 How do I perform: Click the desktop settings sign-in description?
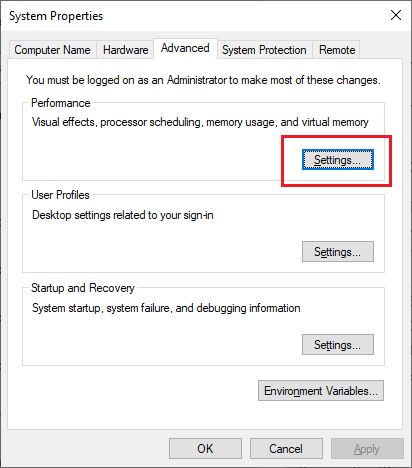(x=123, y=215)
